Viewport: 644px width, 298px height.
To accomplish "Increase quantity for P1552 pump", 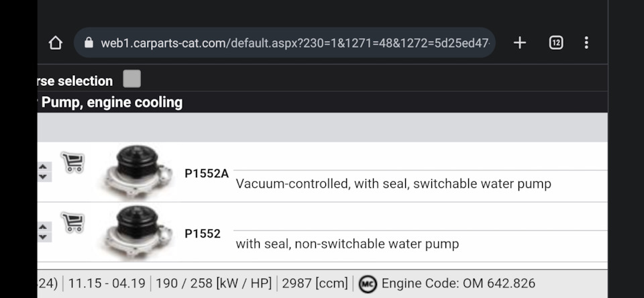I will 43,227.
